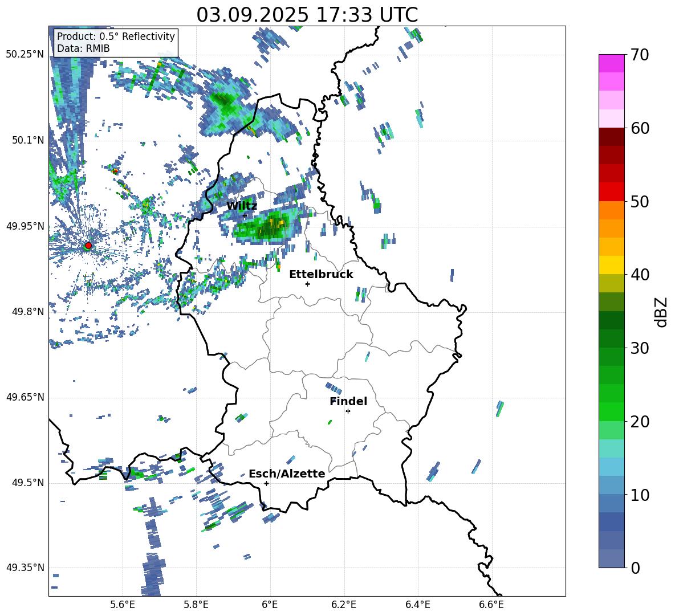Click the bright green swatch just above 20 dBZ
675x616 pixels.
pos(611,411)
